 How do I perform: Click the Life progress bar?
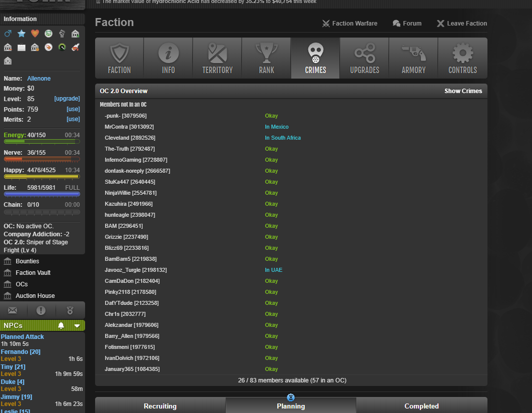pyautogui.click(x=42, y=194)
